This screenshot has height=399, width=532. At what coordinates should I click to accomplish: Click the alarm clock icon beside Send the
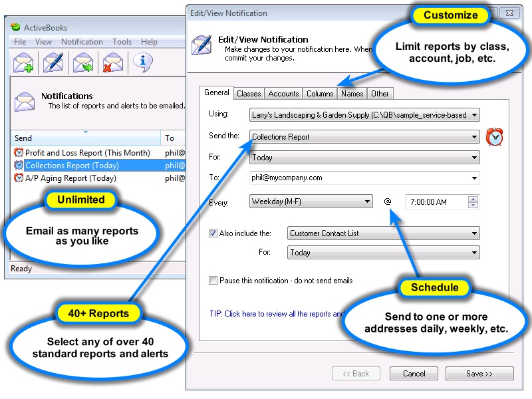[494, 137]
